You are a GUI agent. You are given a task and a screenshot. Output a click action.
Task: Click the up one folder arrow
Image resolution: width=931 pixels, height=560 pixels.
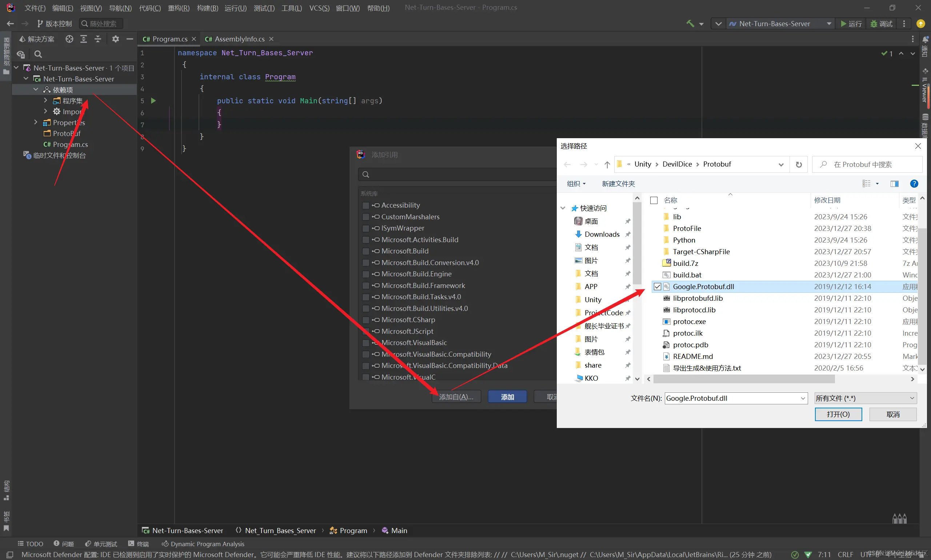point(607,164)
